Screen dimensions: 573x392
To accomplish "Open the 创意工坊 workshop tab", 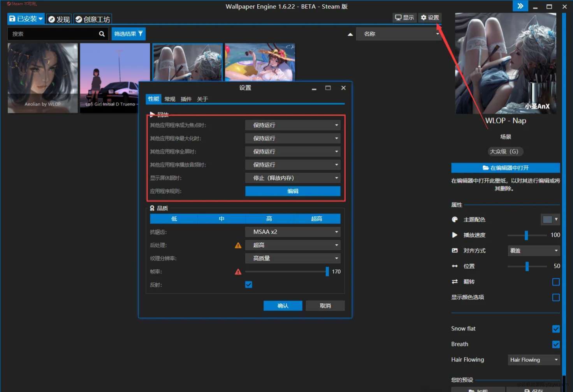I will pyautogui.click(x=93, y=19).
